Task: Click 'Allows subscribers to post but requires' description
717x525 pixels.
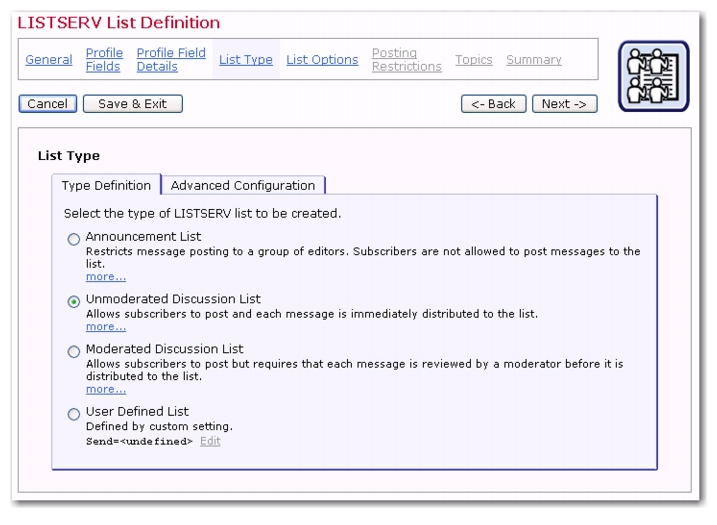Action: pyautogui.click(x=354, y=370)
